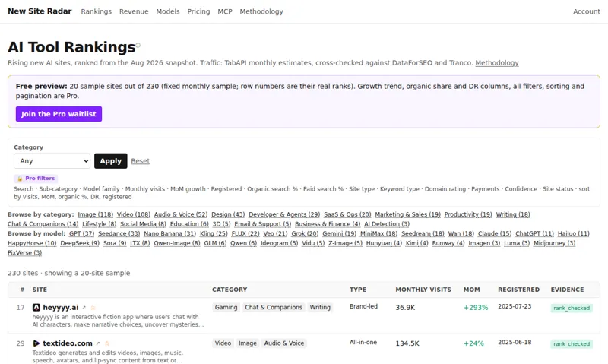Browse Business & Finance (4) category
The height and width of the screenshot is (364, 608).
coord(328,224)
